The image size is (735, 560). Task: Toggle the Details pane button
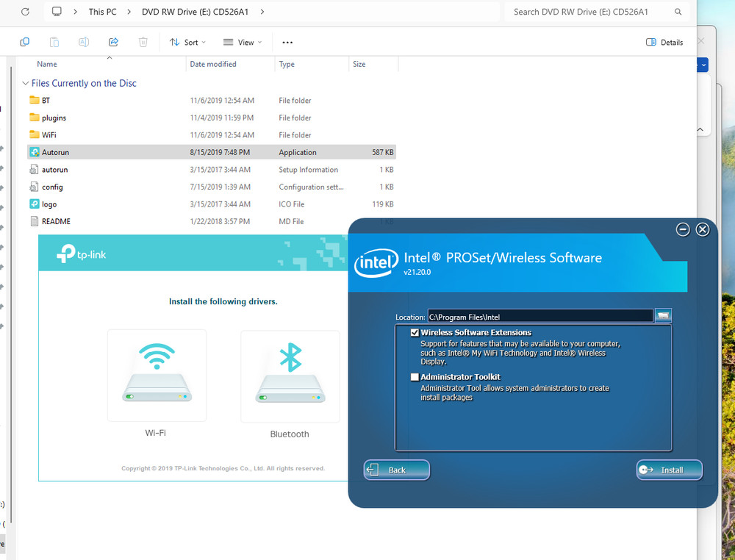[x=664, y=43]
